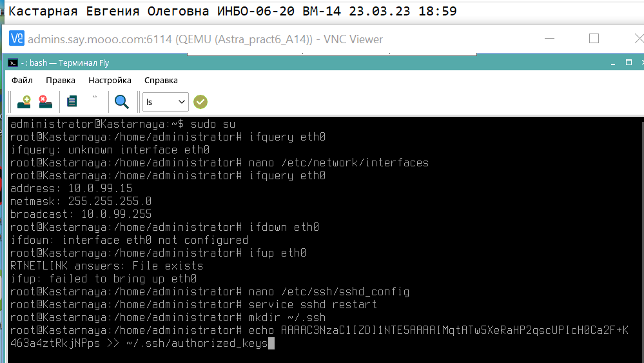Minimize the VNC Viewer window

coord(549,39)
